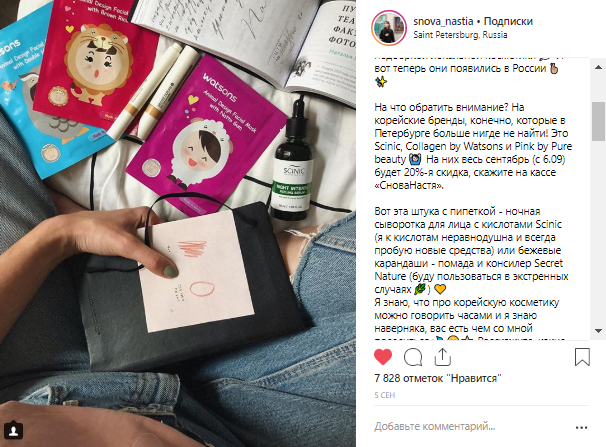This screenshot has height=447, width=606.
Task: View the 7 828 likes count list
Action: [437, 378]
